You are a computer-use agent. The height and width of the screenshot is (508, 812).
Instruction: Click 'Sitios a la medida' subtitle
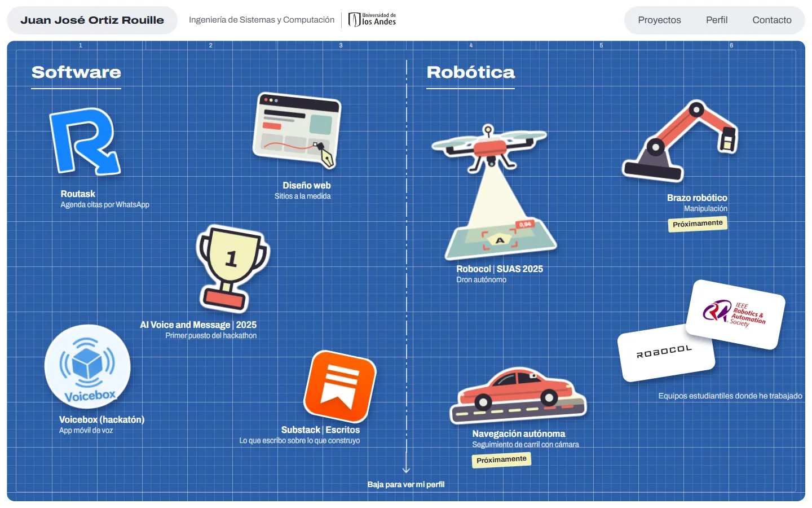(303, 196)
